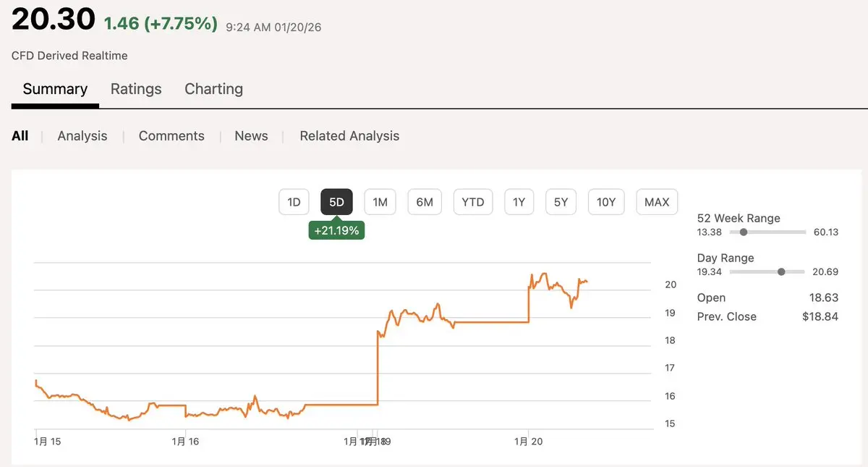Filter feed by News

coord(251,136)
